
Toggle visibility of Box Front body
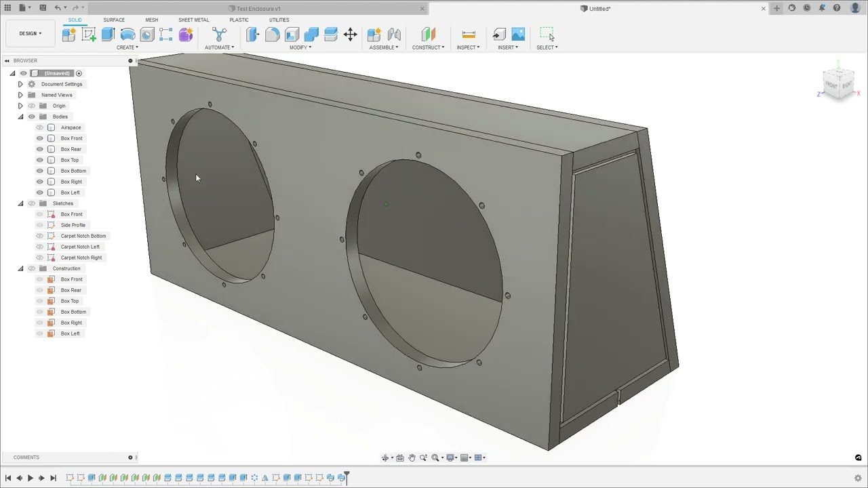click(39, 138)
